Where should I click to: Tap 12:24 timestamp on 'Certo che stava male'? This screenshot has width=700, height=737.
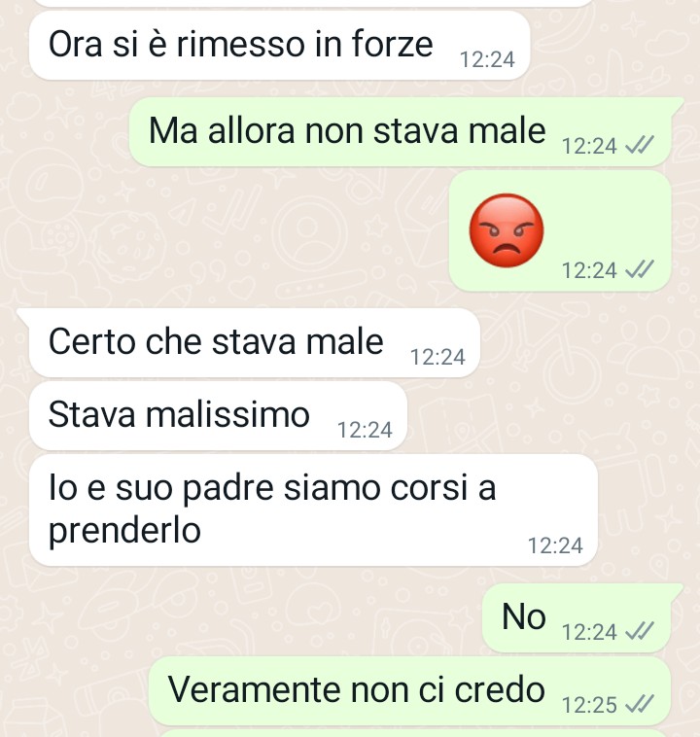click(x=437, y=357)
